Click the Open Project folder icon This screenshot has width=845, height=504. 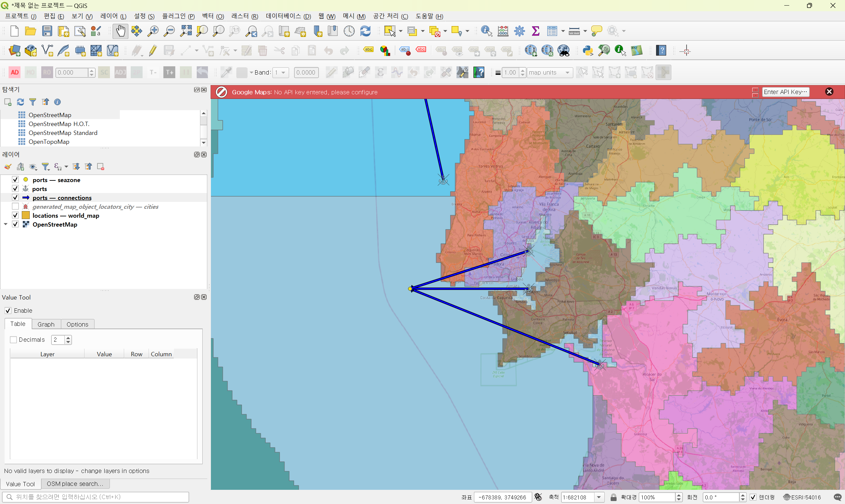point(31,31)
